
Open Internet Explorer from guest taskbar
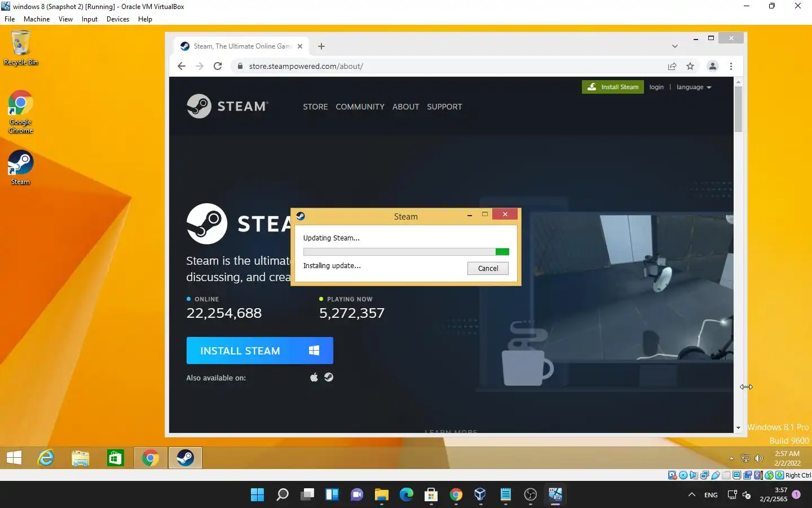pos(46,458)
